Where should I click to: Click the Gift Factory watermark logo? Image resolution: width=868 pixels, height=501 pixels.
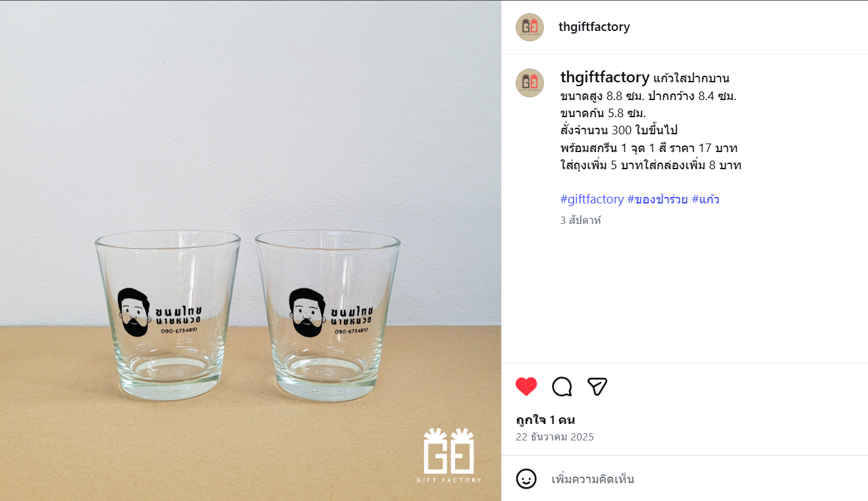tap(448, 455)
